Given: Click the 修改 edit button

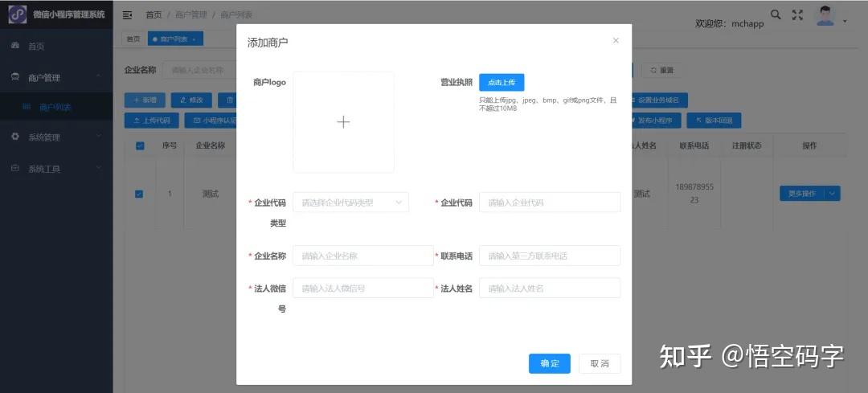Looking at the screenshot, I should tap(191, 100).
